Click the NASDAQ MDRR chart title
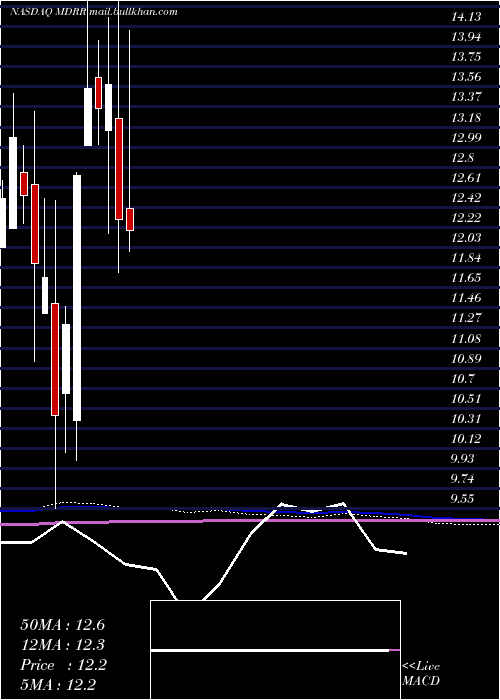 tap(94, 12)
